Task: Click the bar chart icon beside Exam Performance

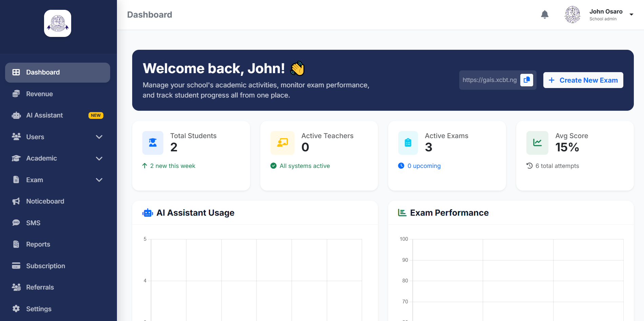Action: [402, 213]
